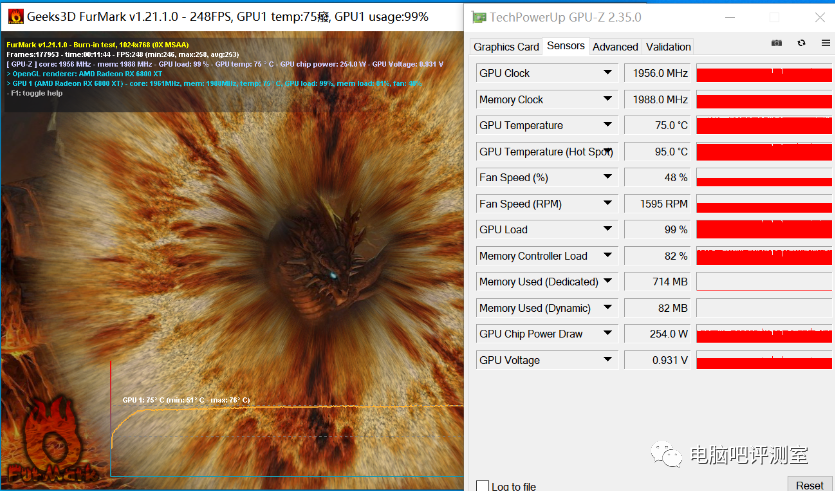Click the 82 % memory controller value

click(x=658, y=256)
